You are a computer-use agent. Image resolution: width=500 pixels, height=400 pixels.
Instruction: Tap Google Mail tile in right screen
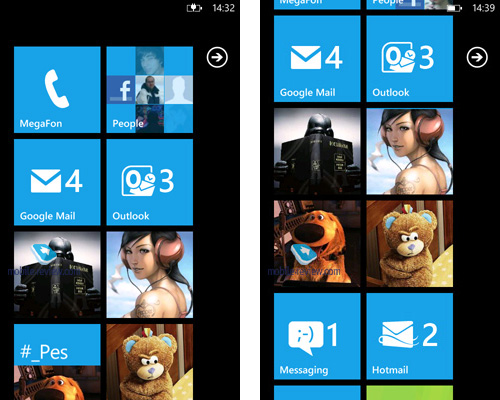click(317, 59)
